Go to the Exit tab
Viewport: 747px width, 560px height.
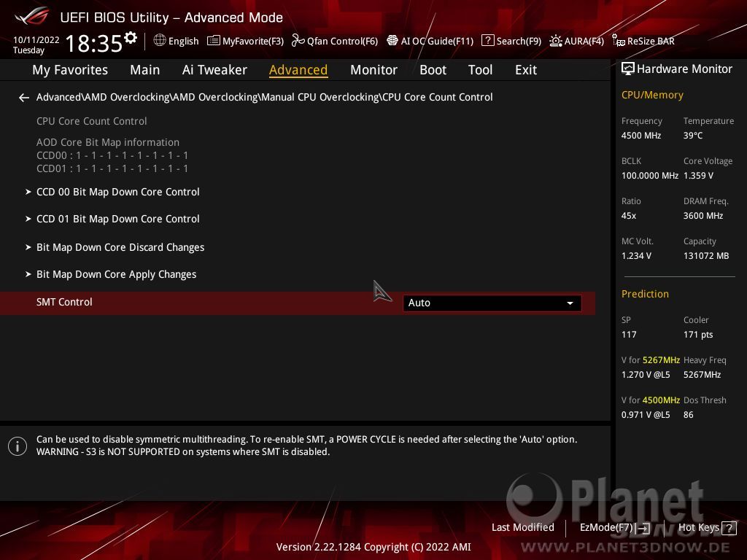[x=526, y=70]
